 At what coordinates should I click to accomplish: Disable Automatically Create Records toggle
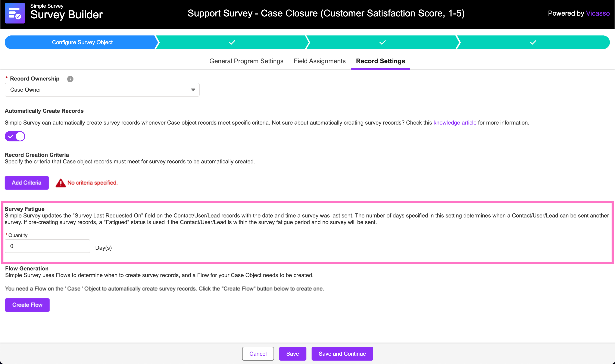[x=15, y=136]
